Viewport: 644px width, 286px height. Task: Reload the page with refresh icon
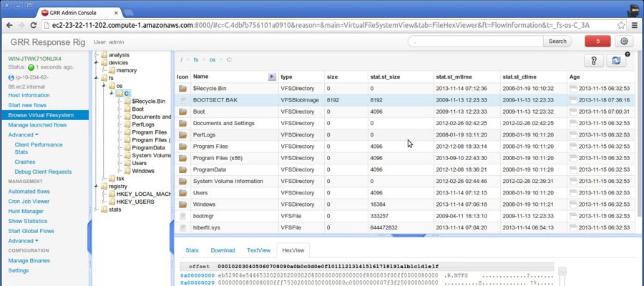(34, 25)
